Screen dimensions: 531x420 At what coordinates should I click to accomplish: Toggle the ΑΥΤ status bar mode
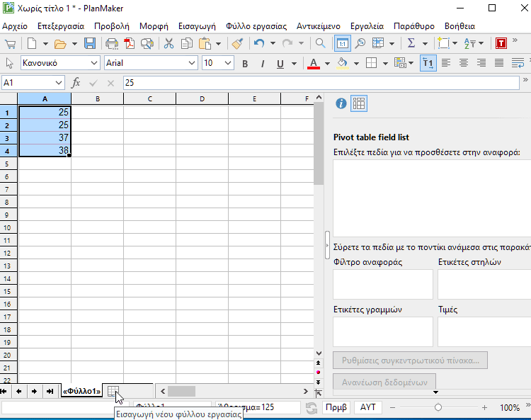pyautogui.click(x=368, y=408)
